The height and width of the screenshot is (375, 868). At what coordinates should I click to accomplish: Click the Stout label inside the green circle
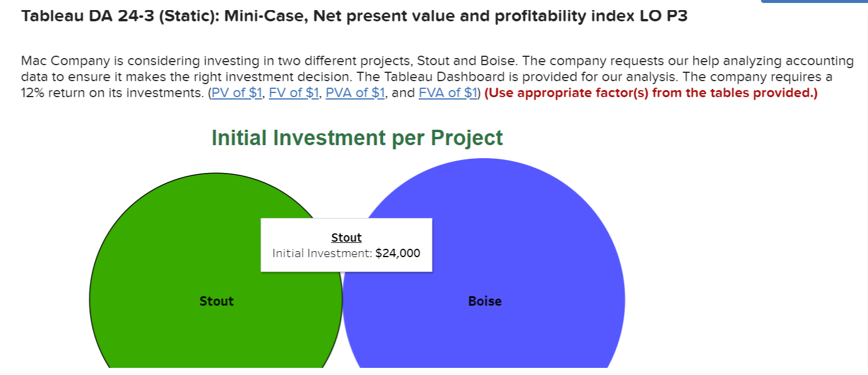[x=217, y=301]
